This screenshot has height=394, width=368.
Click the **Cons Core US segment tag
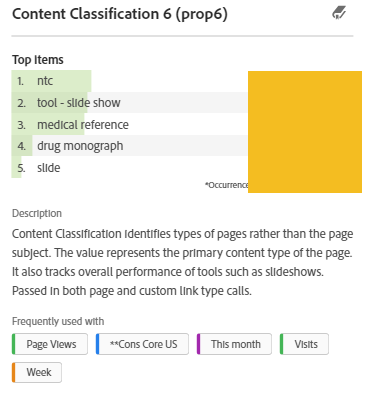click(142, 344)
